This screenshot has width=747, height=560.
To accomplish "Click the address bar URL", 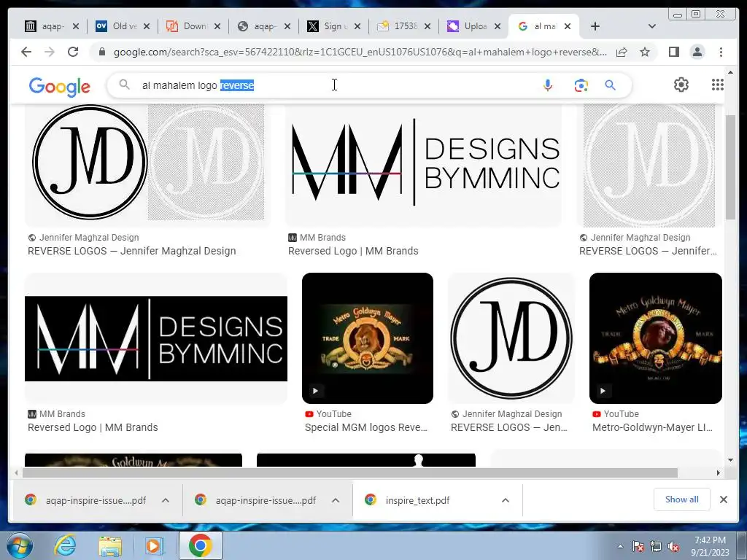I will [360, 52].
